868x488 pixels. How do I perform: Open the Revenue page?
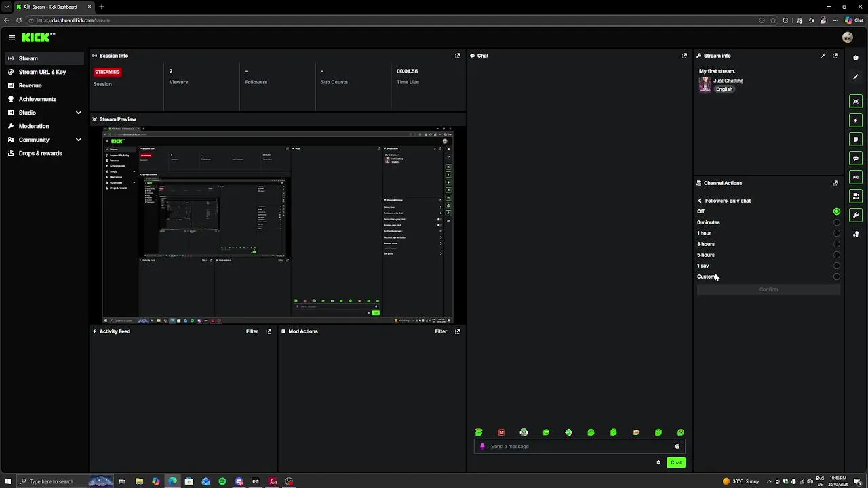[x=44, y=85]
